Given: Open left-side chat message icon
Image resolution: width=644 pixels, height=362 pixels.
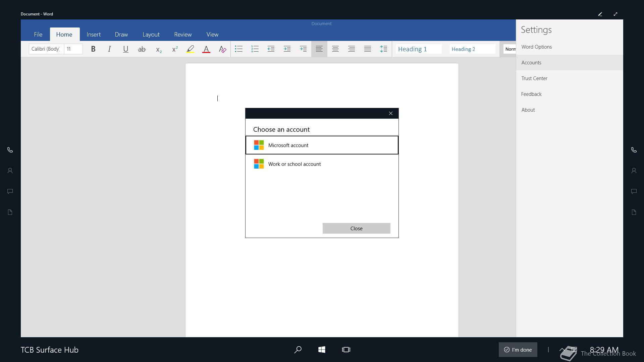Looking at the screenshot, I should pos(10,191).
